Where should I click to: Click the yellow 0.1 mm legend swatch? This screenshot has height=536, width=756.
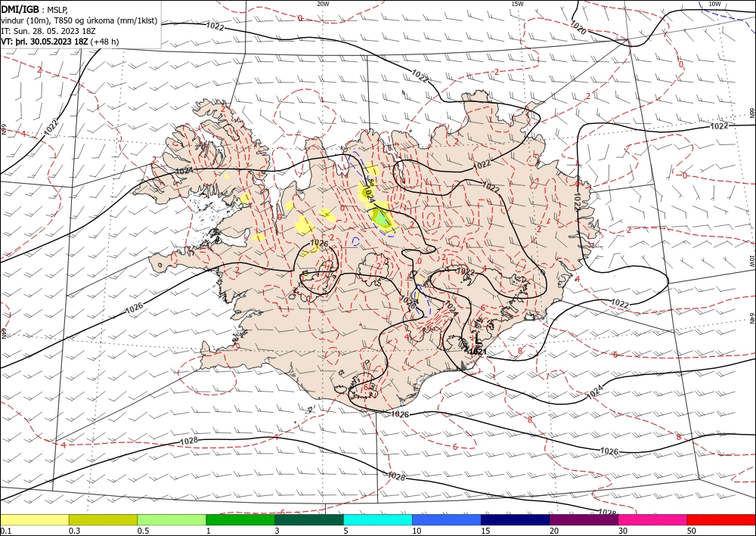35,519
